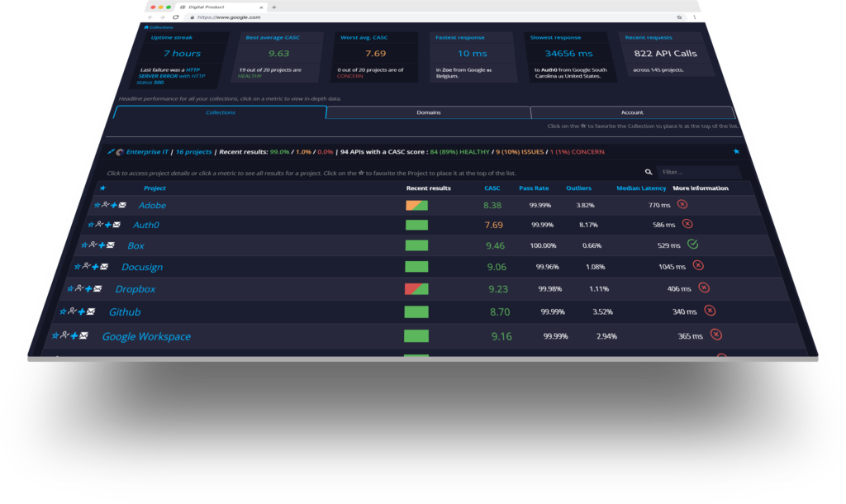Open the Uptime streak 7 hours metric card
Viewport: 846px width, 504px height.
(x=181, y=59)
